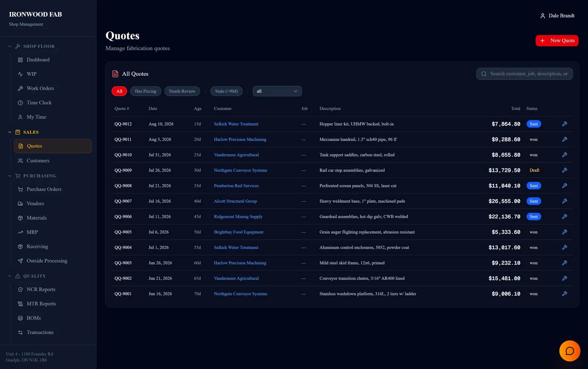Toggle the Needs Review filter
This screenshot has width=588, height=369.
[x=182, y=91]
